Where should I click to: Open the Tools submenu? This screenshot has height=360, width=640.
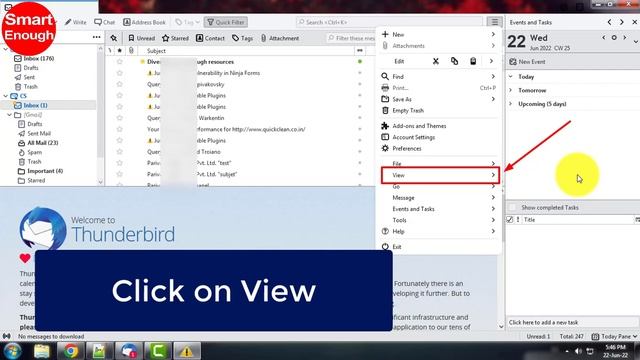(x=439, y=220)
